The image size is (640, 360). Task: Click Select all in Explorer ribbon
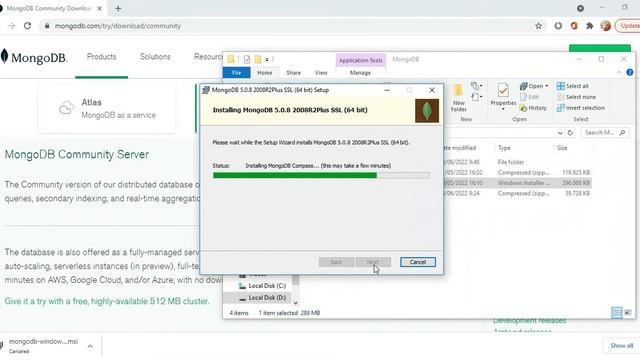pos(573,86)
